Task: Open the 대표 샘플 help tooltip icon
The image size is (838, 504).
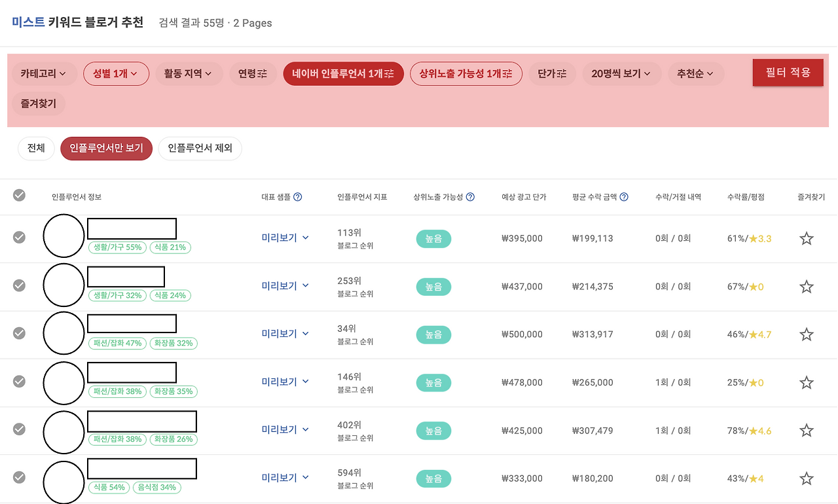Action: tap(299, 197)
